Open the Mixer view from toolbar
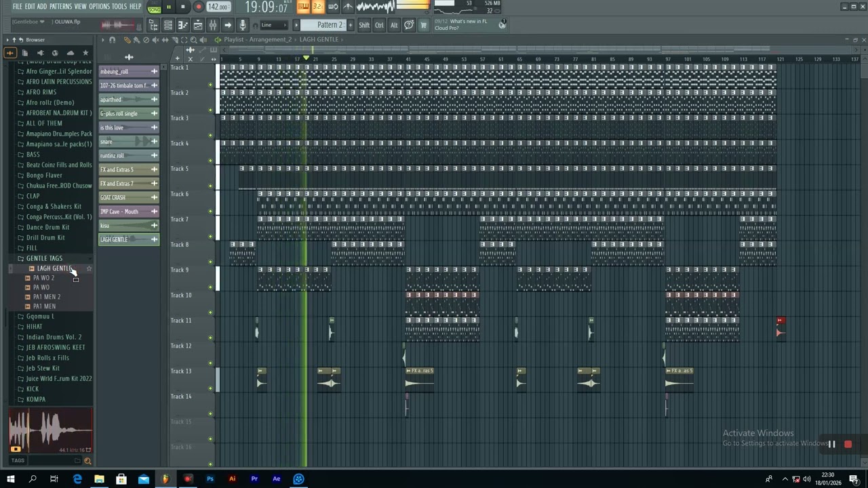The image size is (868, 488). coord(212,25)
